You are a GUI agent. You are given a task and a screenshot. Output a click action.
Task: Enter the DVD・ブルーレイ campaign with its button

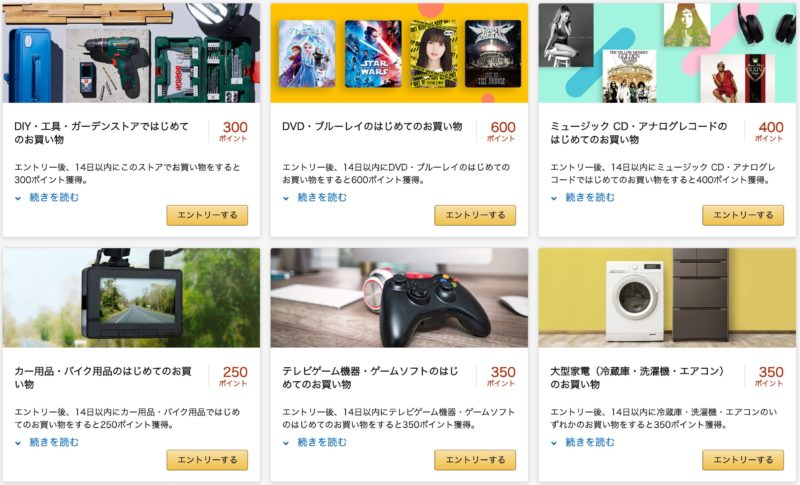click(x=475, y=215)
